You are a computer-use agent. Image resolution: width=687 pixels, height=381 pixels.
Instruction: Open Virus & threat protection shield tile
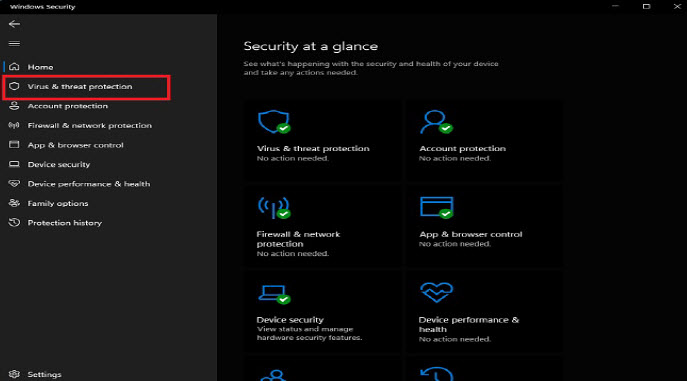click(273, 121)
